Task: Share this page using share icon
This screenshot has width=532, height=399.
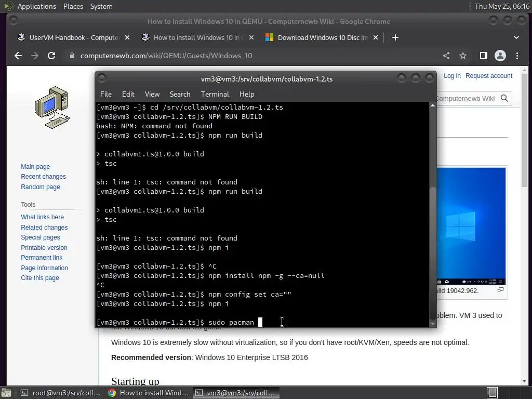Action: [x=446, y=56]
